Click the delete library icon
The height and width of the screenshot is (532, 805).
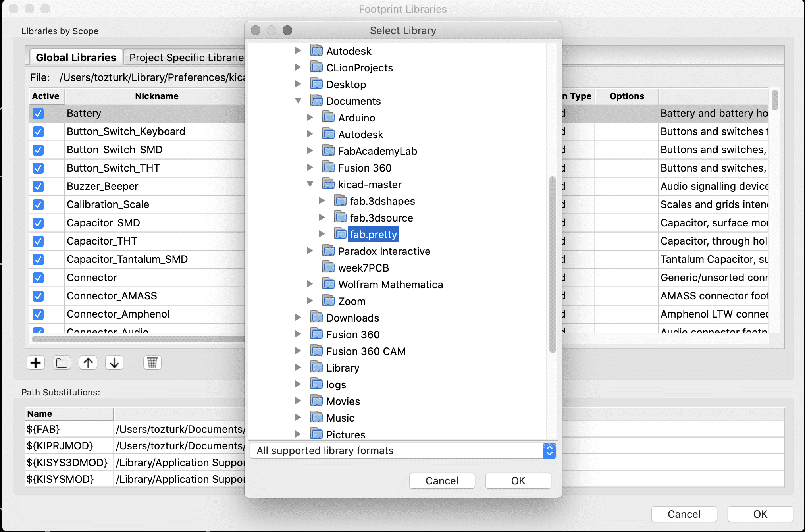(152, 362)
